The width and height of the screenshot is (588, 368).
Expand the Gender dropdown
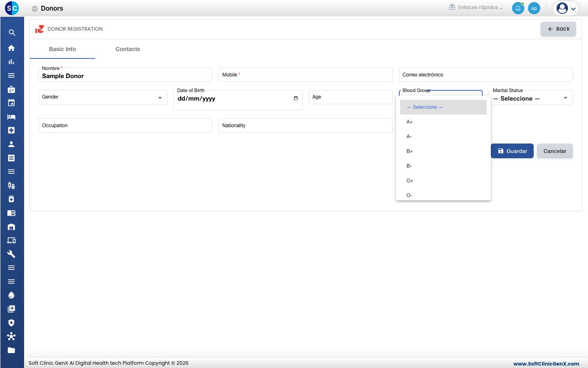tap(103, 97)
